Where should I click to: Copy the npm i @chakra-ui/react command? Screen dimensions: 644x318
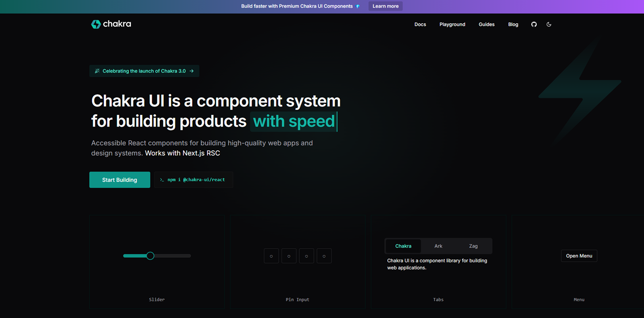(x=193, y=180)
